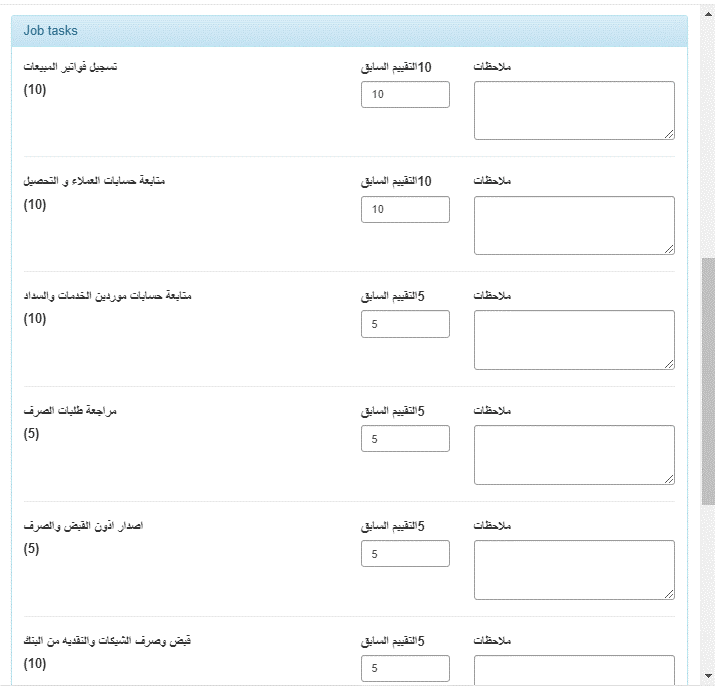This screenshot has width=715, height=695.
Task: Click notes textarea for متابعة حسابات موردين الخدمات
Action: point(574,340)
